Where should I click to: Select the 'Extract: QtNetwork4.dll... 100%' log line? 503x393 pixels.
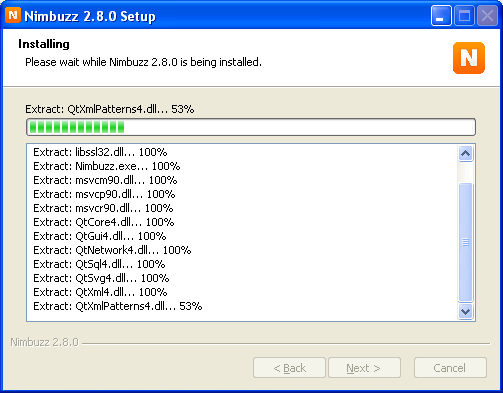(x=112, y=250)
